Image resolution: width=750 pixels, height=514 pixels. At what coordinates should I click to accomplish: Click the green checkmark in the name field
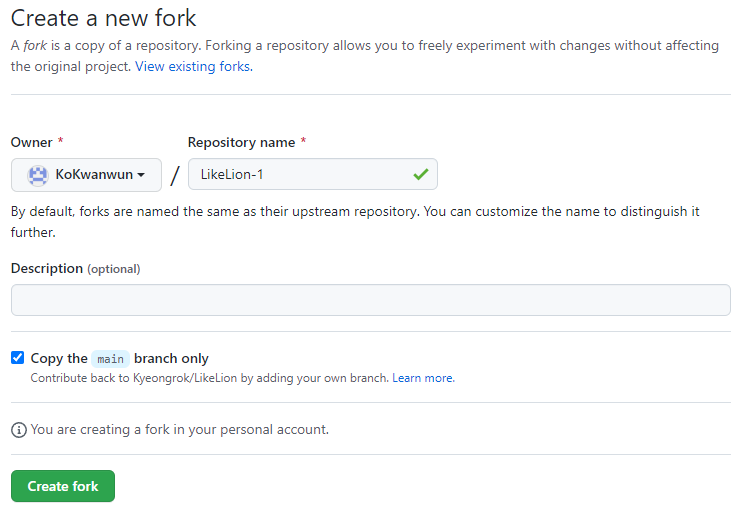click(x=420, y=175)
